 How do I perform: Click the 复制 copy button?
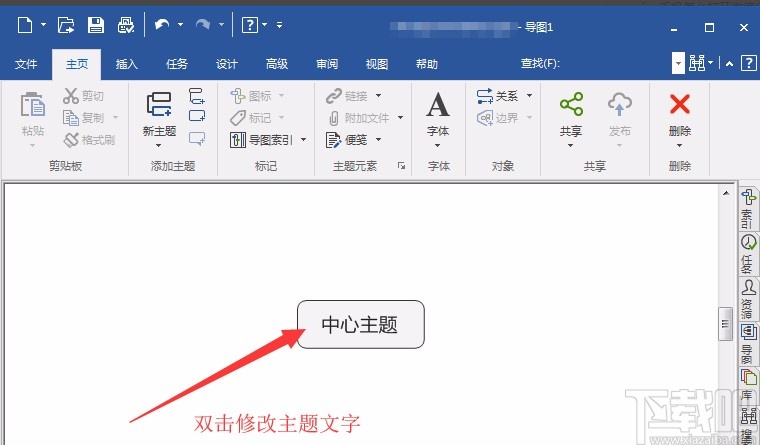[83, 117]
